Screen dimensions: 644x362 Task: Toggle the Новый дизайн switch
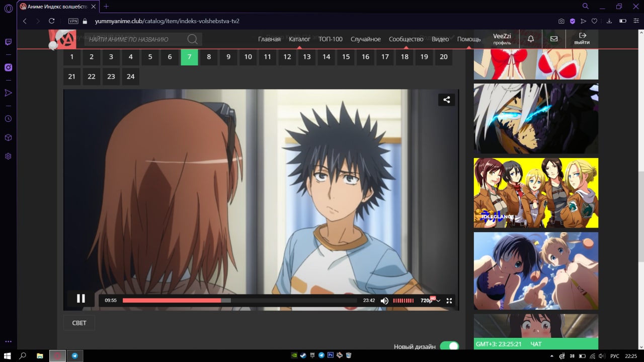(449, 346)
